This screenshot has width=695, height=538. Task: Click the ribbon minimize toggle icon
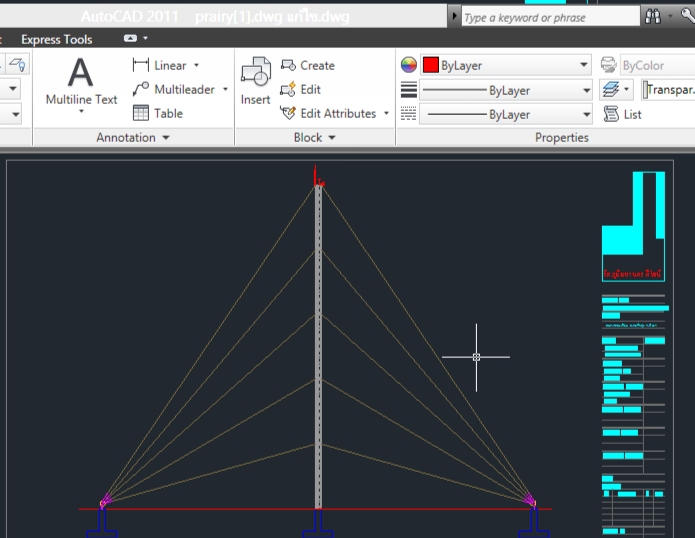click(x=130, y=39)
